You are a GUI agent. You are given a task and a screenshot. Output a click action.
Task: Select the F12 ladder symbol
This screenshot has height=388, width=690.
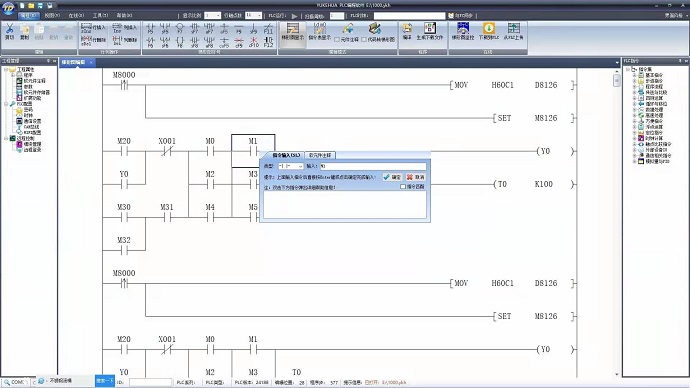268,42
